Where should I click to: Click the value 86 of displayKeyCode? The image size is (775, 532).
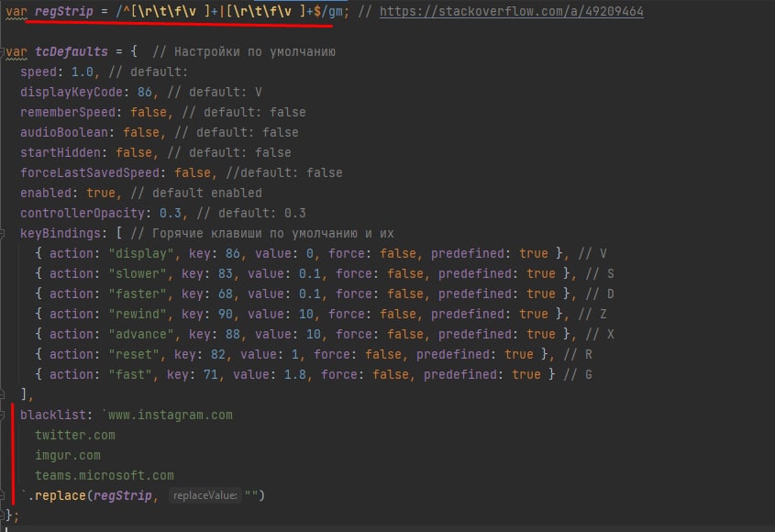[x=145, y=93]
